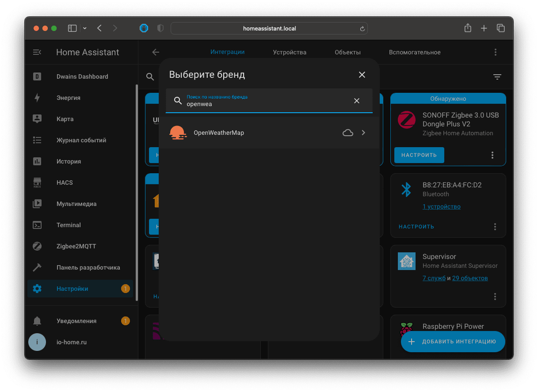This screenshot has height=392, width=538.
Task: Open Bluetooth card three-dot menu
Action: pyautogui.click(x=495, y=227)
